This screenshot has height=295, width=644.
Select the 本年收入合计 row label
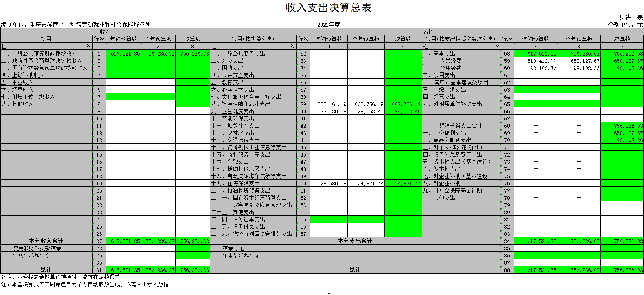[46, 241]
